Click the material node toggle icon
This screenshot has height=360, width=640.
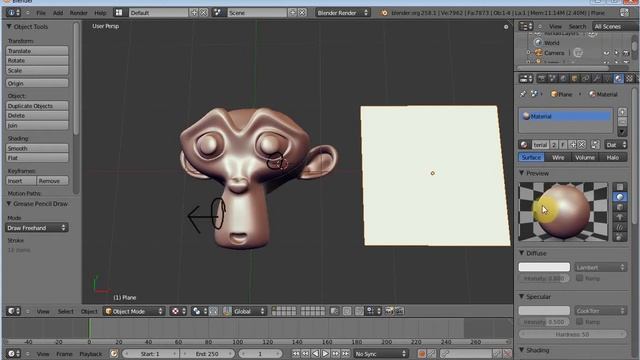[595, 144]
